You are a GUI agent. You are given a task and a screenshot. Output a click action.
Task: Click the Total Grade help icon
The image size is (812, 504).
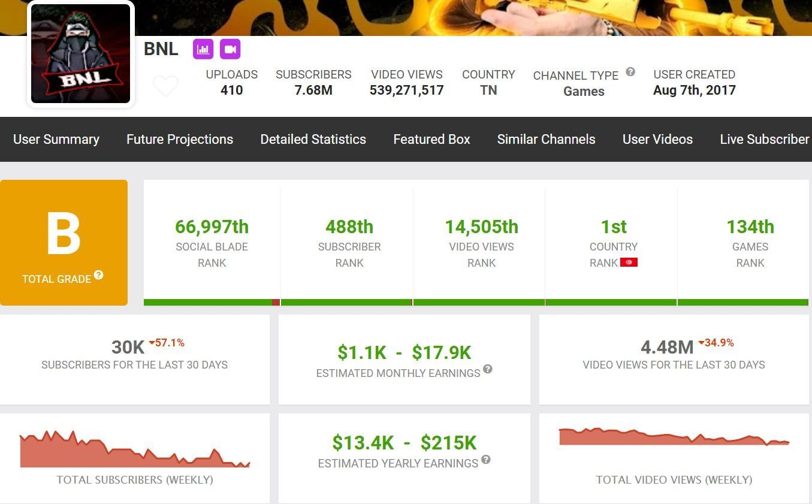pos(99,275)
